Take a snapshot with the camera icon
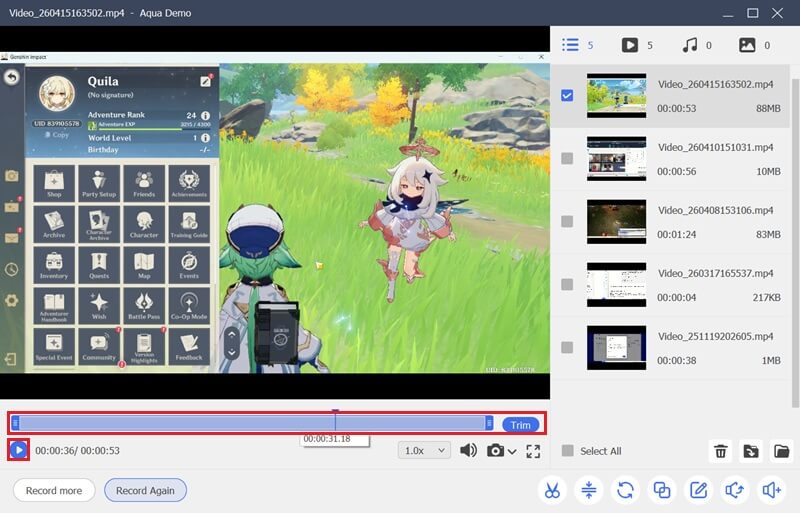800x513 pixels. (x=495, y=451)
